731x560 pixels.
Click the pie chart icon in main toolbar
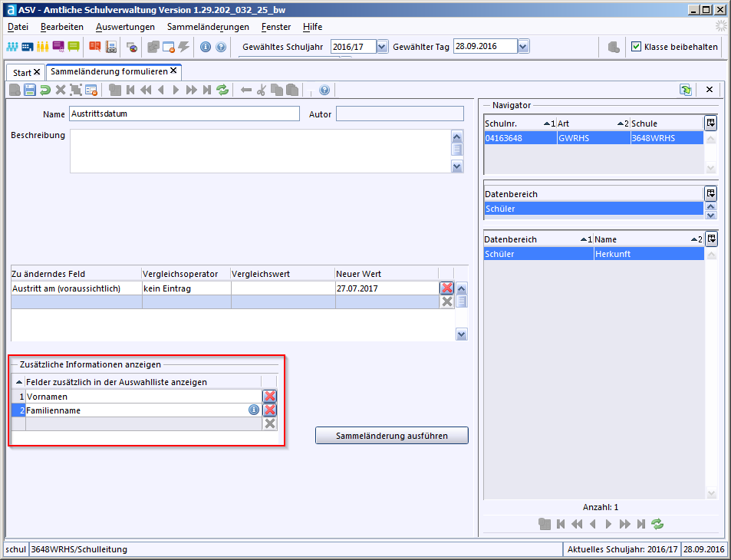pos(132,47)
